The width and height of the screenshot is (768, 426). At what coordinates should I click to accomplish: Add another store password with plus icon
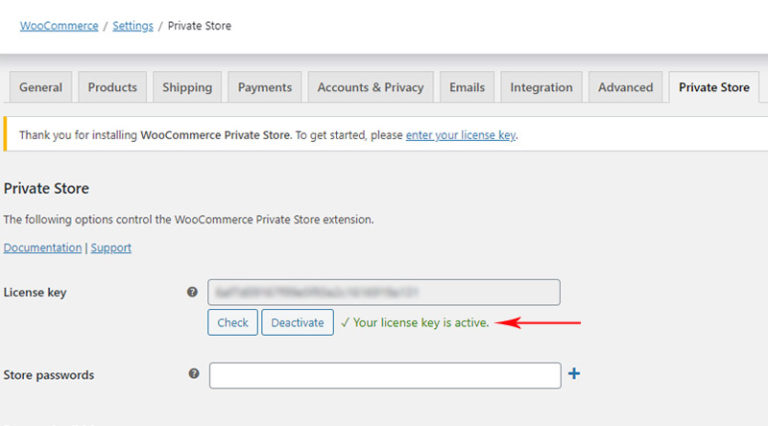coord(574,374)
